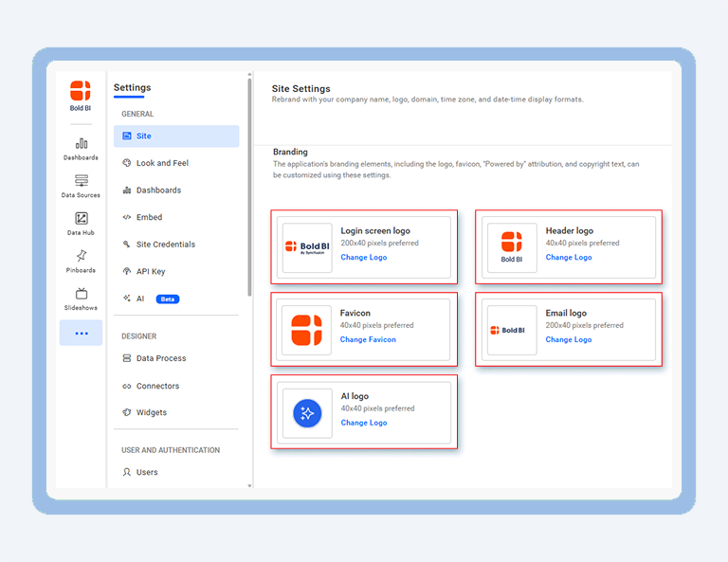Click the Look and Feel palette icon

tap(127, 163)
